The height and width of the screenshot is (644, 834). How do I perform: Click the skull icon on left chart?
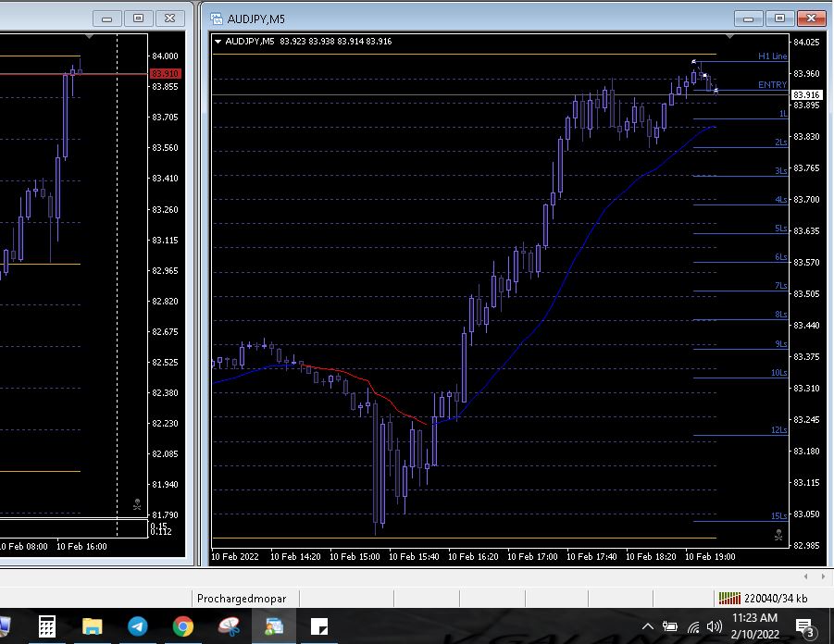(x=137, y=505)
